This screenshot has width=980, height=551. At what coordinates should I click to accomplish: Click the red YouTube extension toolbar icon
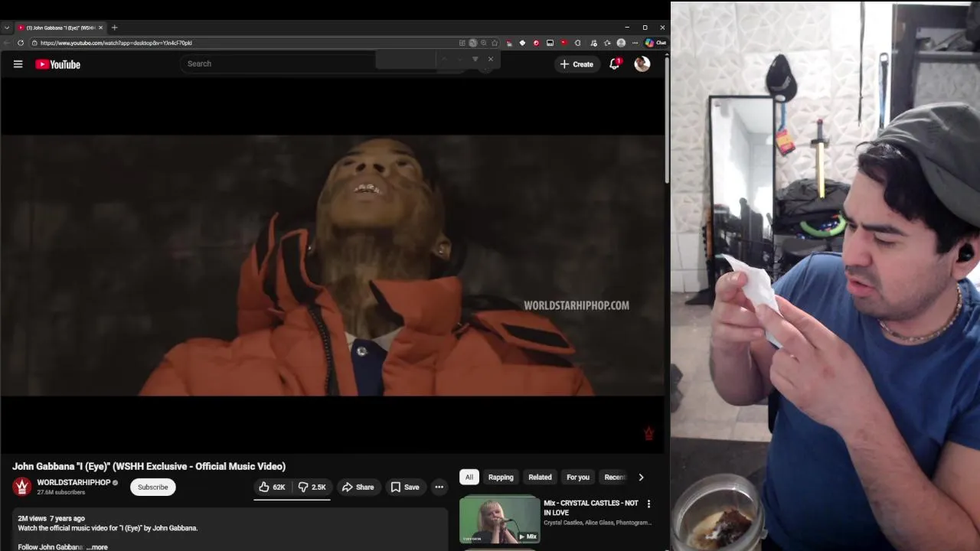(564, 43)
